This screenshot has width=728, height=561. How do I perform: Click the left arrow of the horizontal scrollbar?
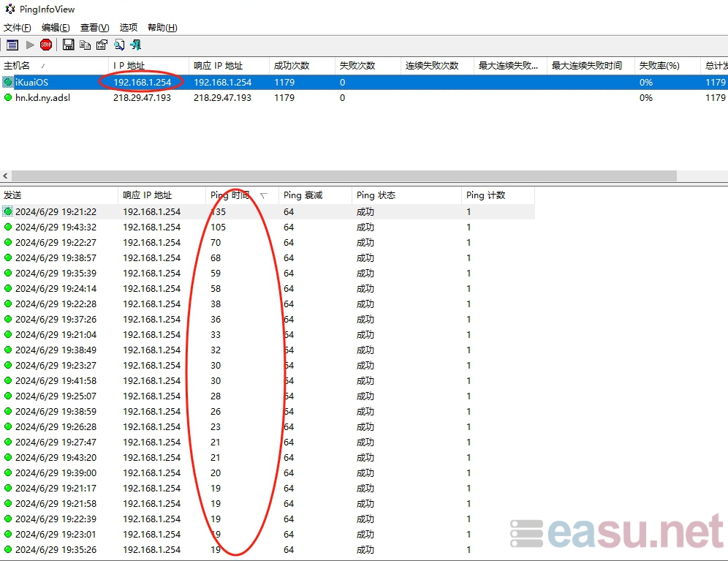[x=6, y=176]
